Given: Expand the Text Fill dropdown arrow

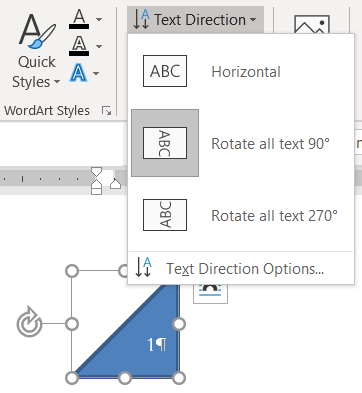Looking at the screenshot, I should [99, 19].
